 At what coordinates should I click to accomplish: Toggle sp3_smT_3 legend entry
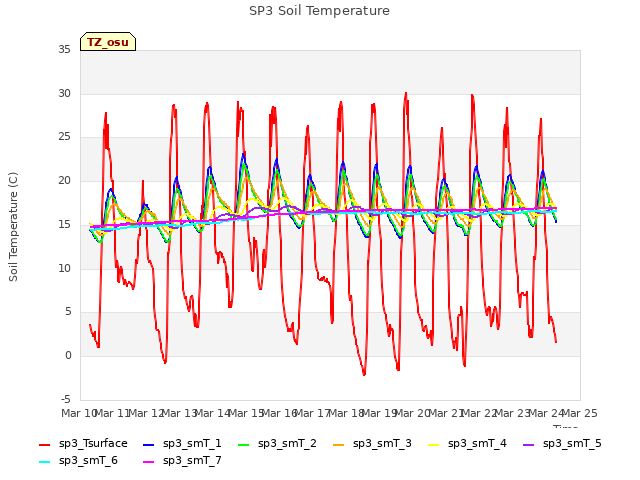[372, 444]
